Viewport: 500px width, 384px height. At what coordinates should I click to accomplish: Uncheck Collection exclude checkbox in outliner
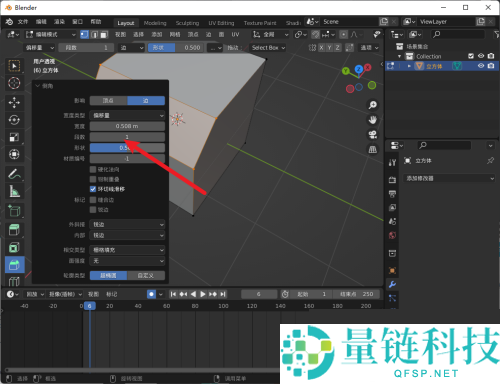click(471, 56)
